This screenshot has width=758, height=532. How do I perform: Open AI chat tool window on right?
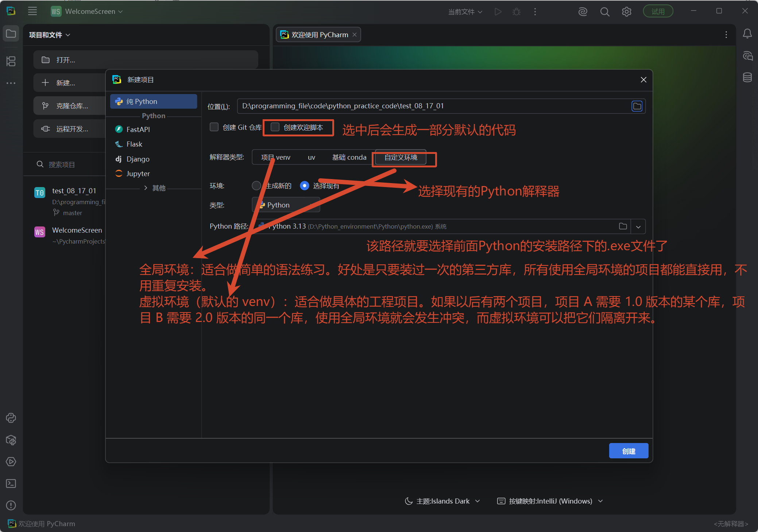click(x=747, y=55)
